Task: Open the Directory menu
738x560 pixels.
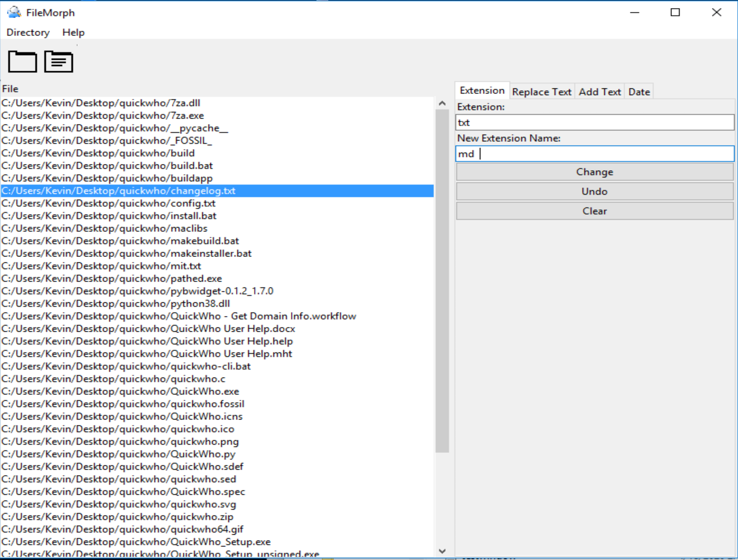Action: tap(28, 32)
